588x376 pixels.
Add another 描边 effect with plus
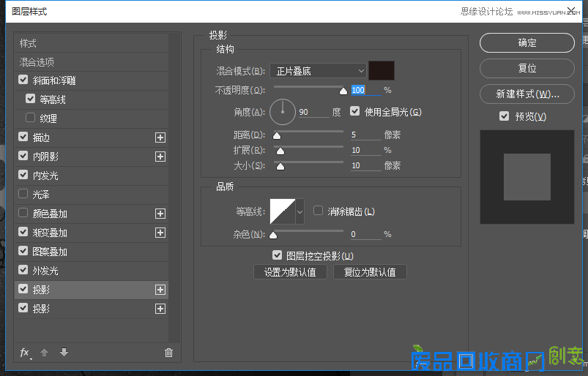(x=160, y=138)
